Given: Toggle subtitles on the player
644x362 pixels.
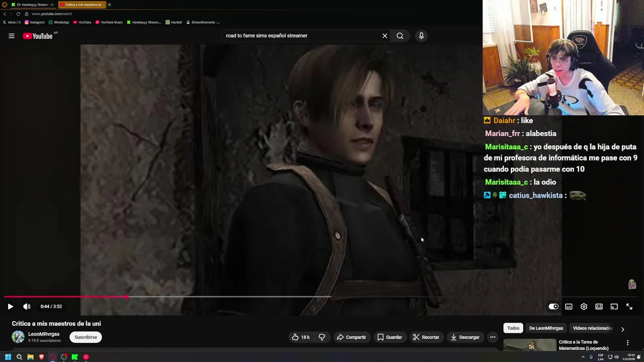Looking at the screenshot, I should point(569,307).
